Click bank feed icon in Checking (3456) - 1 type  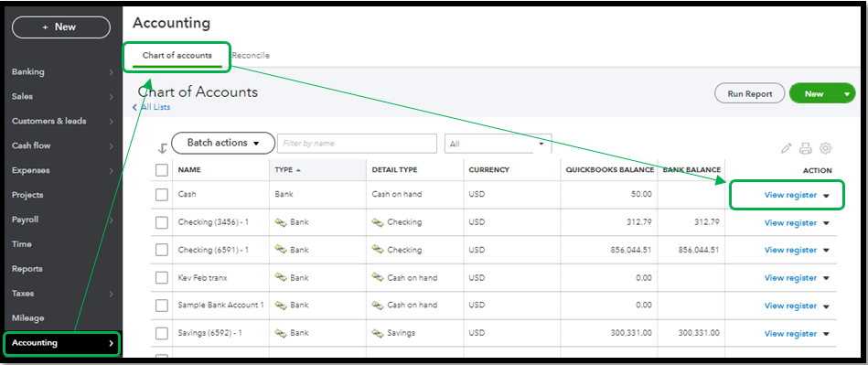tap(281, 222)
